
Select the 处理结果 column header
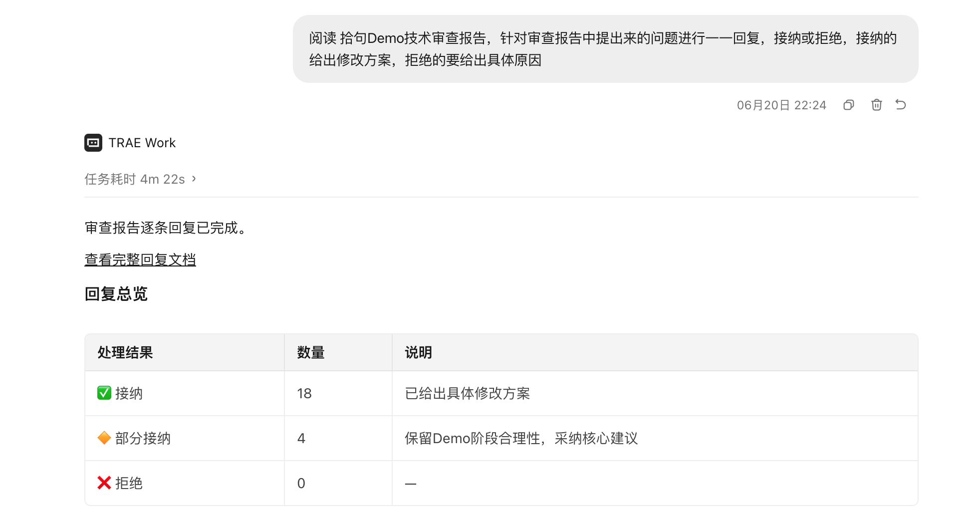tap(125, 352)
